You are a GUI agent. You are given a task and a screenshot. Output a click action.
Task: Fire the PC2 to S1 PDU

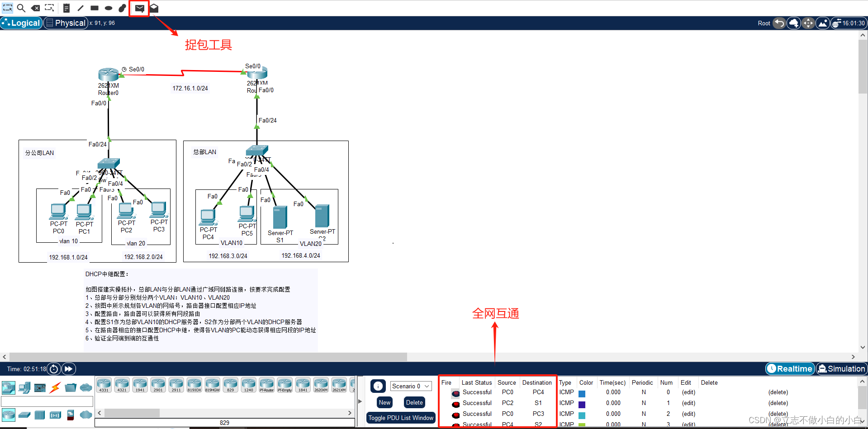click(x=455, y=404)
